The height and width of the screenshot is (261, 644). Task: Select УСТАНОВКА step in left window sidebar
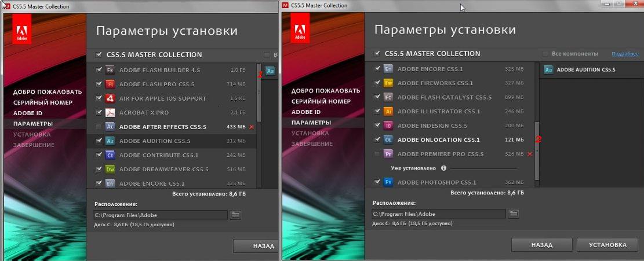coord(32,134)
